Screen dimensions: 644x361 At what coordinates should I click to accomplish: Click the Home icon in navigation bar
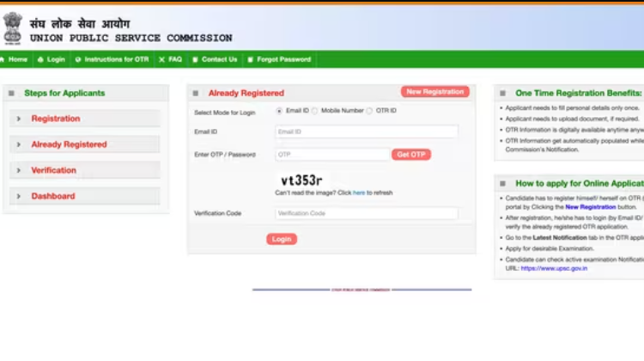click(2, 59)
